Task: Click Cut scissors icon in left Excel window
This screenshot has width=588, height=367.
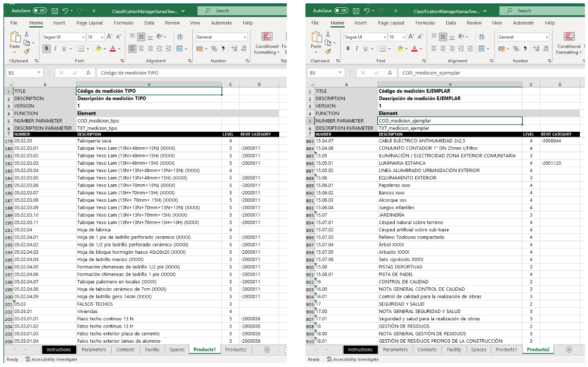Action: [x=27, y=35]
